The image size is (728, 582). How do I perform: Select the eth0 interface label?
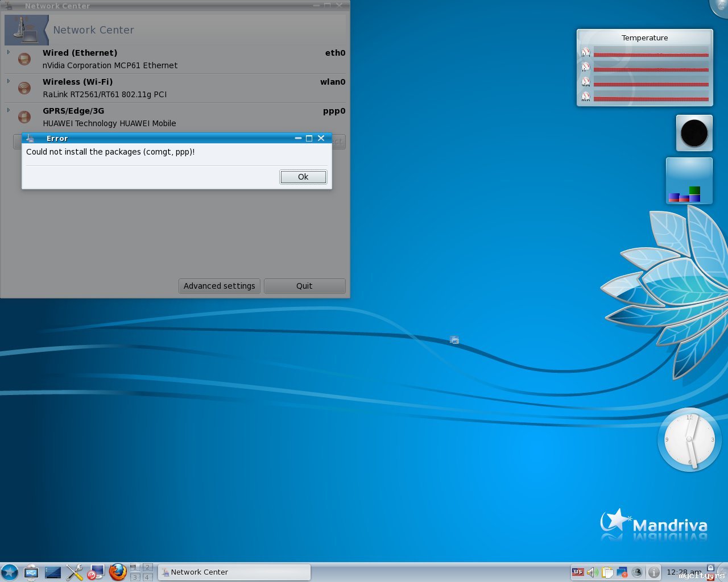click(x=336, y=53)
